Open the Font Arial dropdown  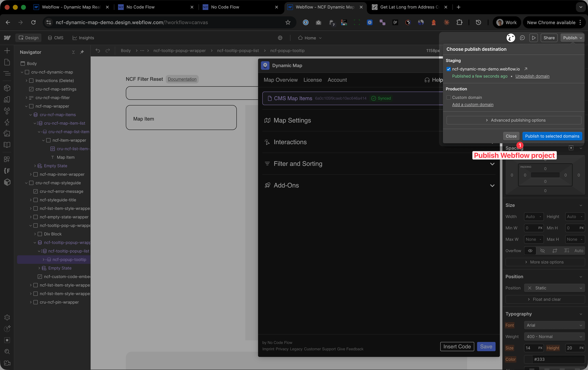554,325
